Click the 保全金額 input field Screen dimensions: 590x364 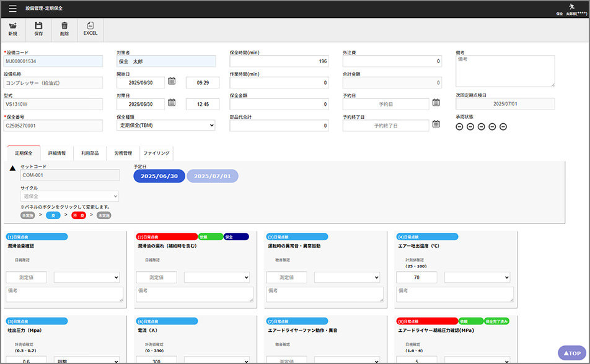(x=279, y=104)
